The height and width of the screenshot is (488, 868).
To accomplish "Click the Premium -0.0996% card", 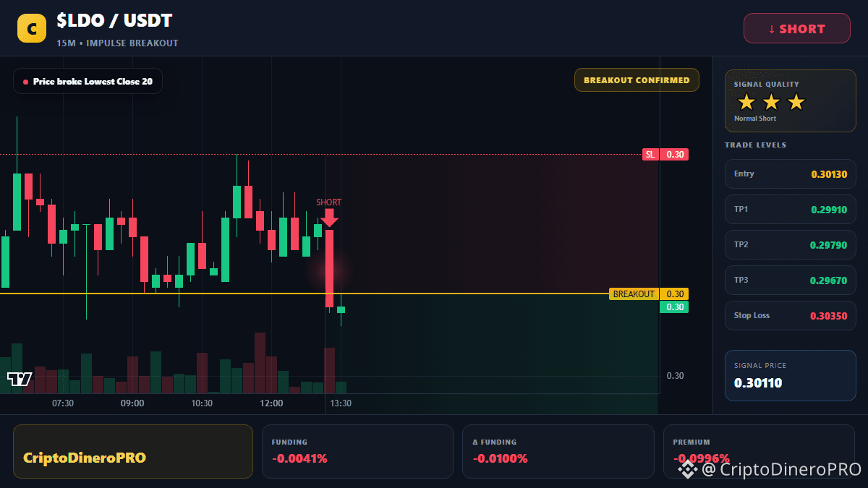I will click(x=759, y=451).
